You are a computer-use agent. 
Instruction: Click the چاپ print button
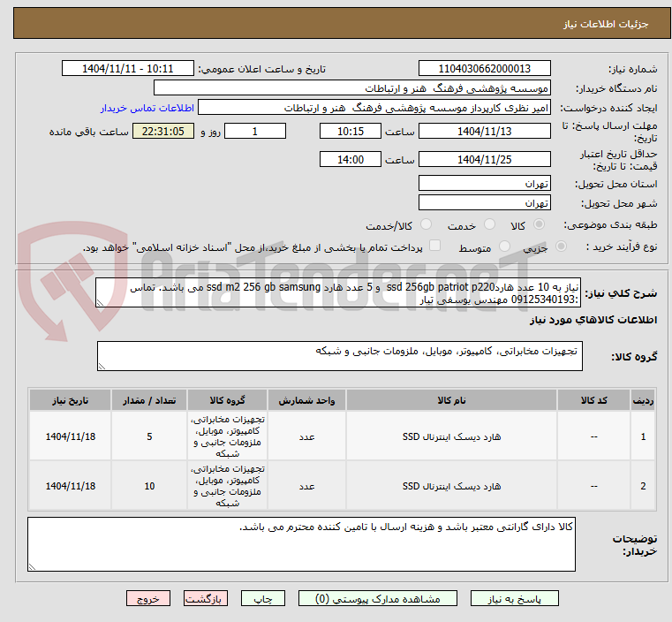pos(263,598)
